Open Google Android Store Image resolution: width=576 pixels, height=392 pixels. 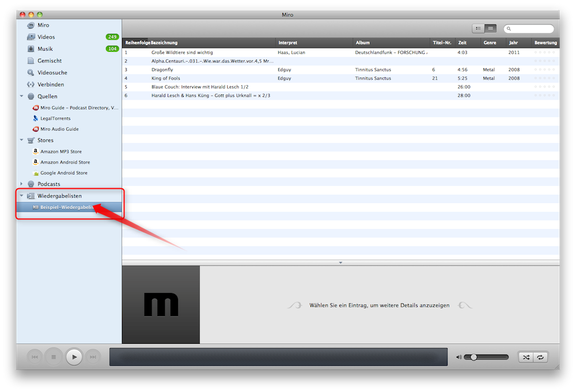63,173
